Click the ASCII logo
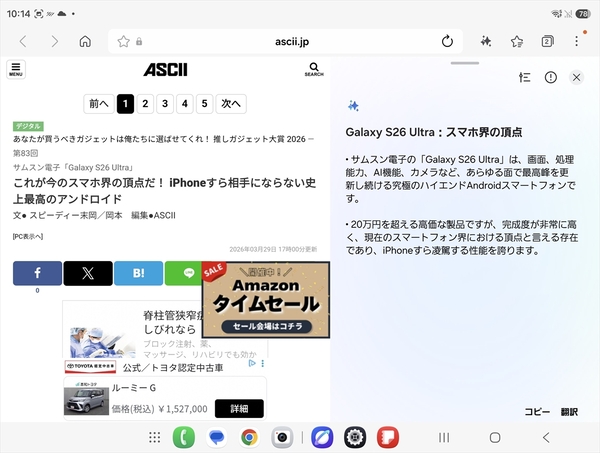The height and width of the screenshot is (453, 600). (x=165, y=70)
